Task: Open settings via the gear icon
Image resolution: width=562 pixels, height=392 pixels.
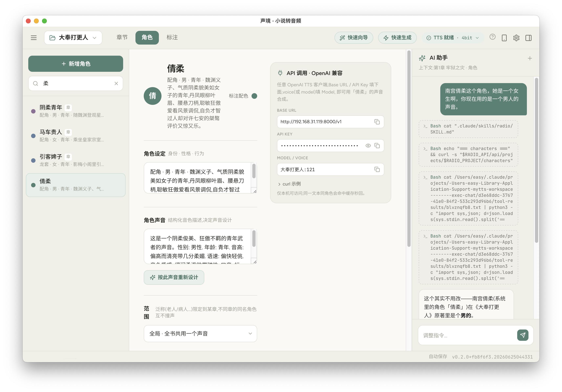Action: click(x=516, y=38)
